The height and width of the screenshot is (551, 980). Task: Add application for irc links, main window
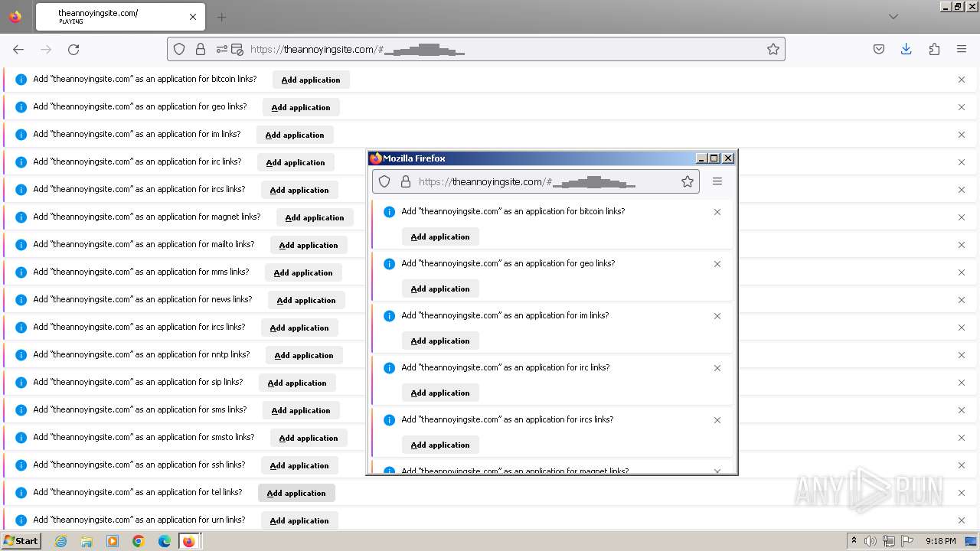pyautogui.click(x=296, y=162)
